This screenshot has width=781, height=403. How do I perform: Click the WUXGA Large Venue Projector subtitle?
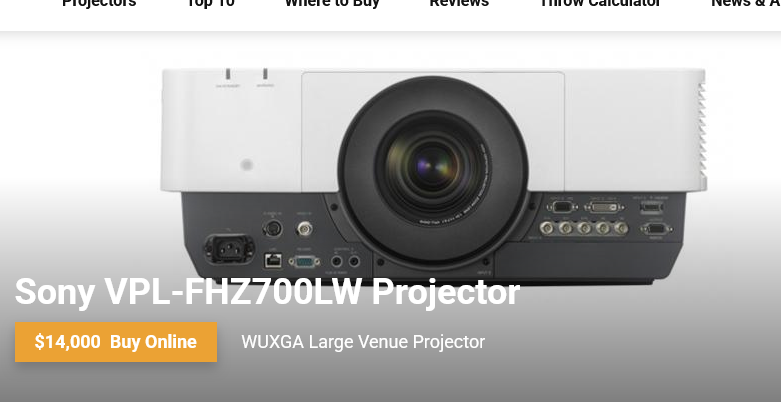[363, 342]
